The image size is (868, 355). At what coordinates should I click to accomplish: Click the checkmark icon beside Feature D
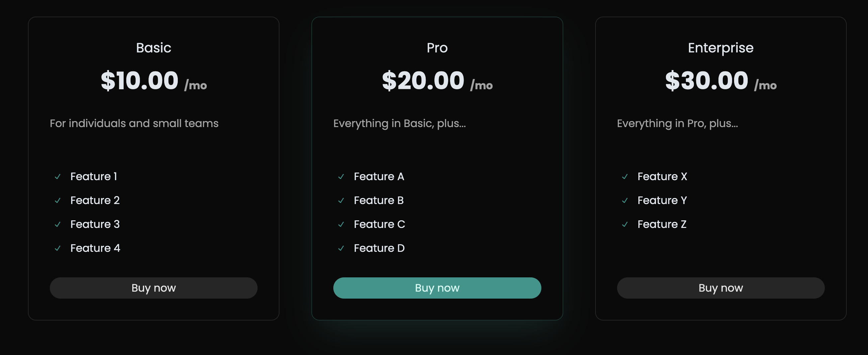tap(341, 248)
